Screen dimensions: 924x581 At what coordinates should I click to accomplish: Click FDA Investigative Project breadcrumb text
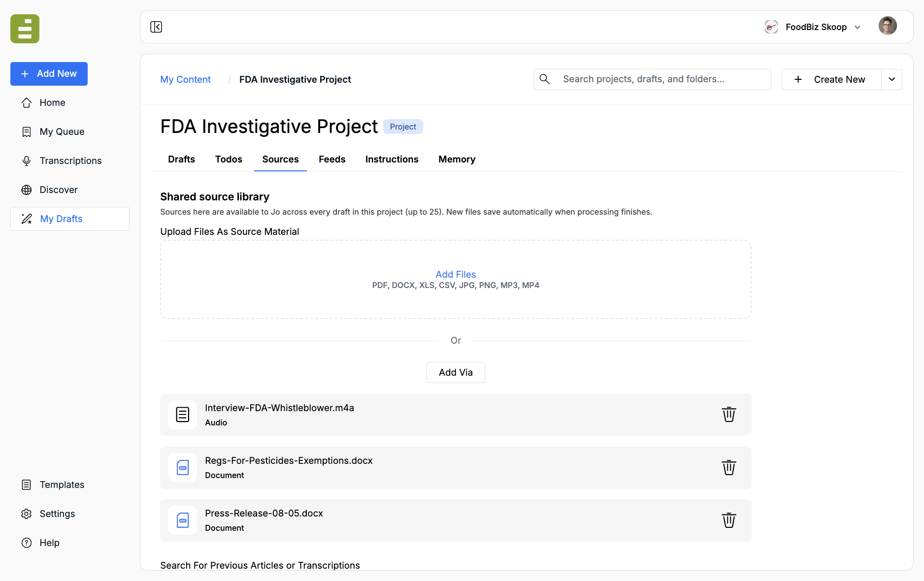coord(295,79)
